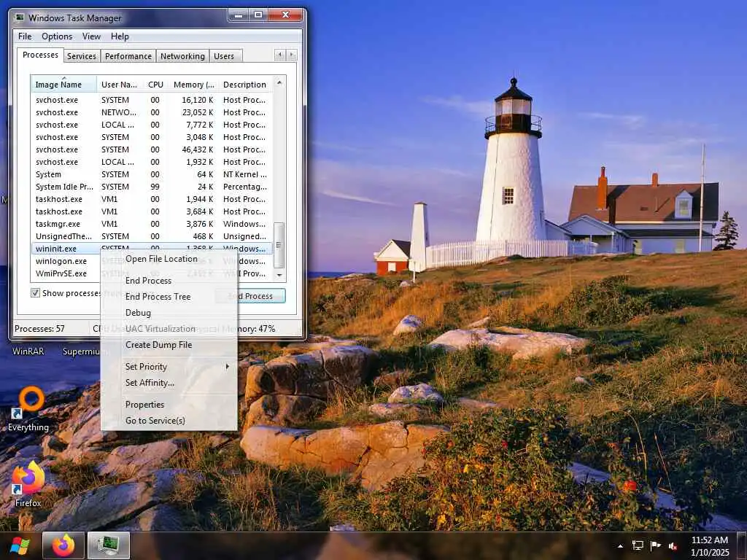Switch to the Users tab
747x560 pixels.
click(224, 56)
